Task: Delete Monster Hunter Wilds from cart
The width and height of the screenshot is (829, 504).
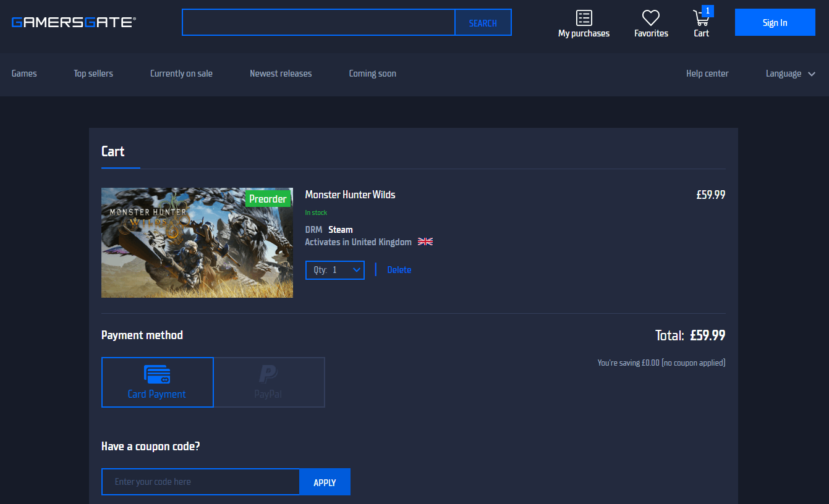Action: coord(399,270)
